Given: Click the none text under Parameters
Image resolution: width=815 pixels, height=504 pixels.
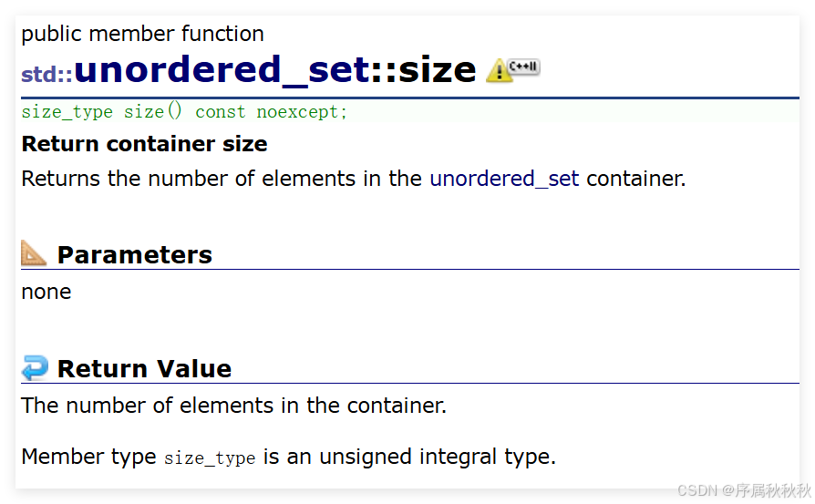Looking at the screenshot, I should 46,292.
